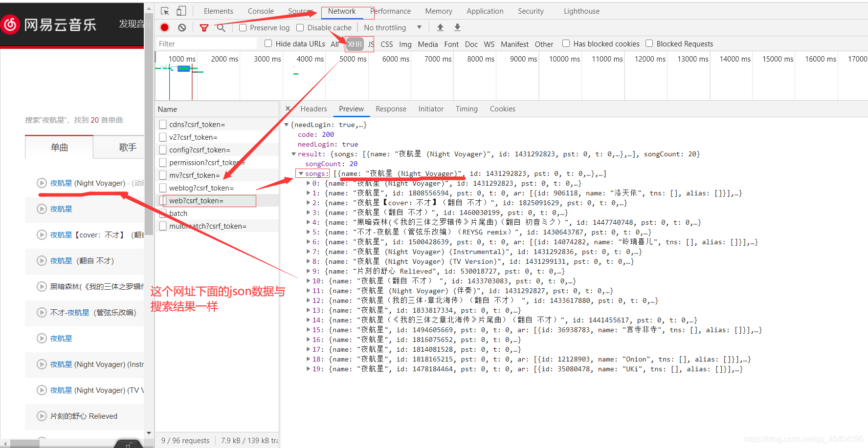Open the Network panel tab
Image resolution: width=868 pixels, height=448 pixels.
342,11
